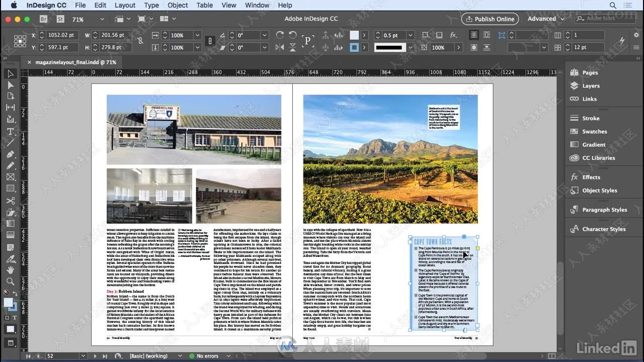The width and height of the screenshot is (644, 362).
Task: Select the Rectangle tool
Action: point(10,189)
